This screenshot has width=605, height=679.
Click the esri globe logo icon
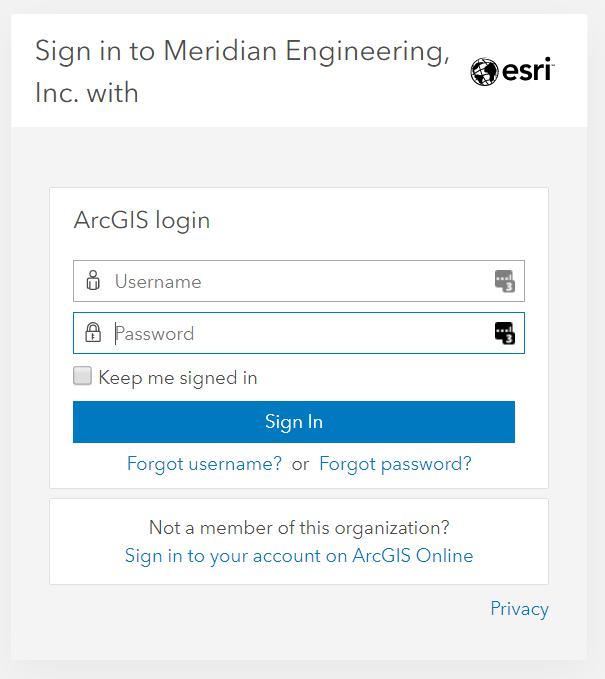click(484, 72)
